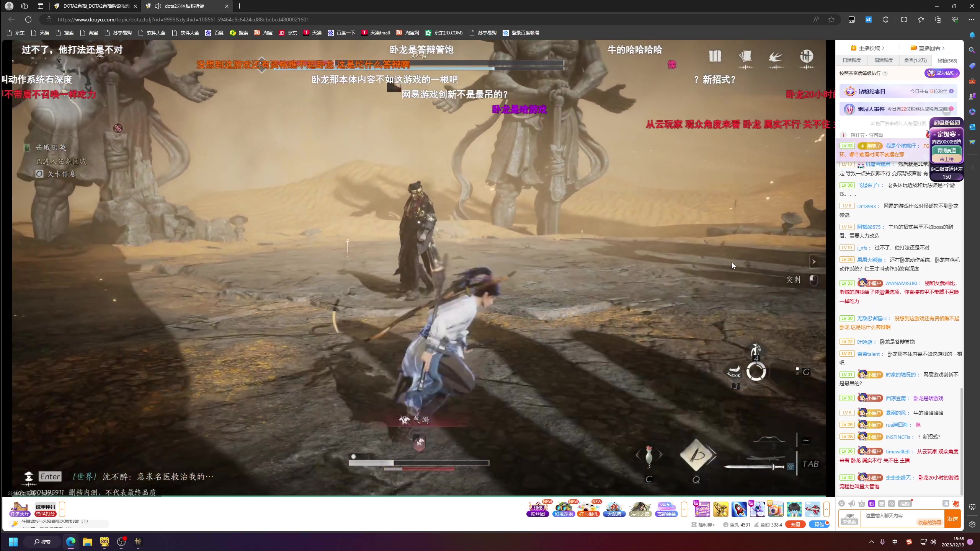Send the golden rocket gift

(x=720, y=509)
